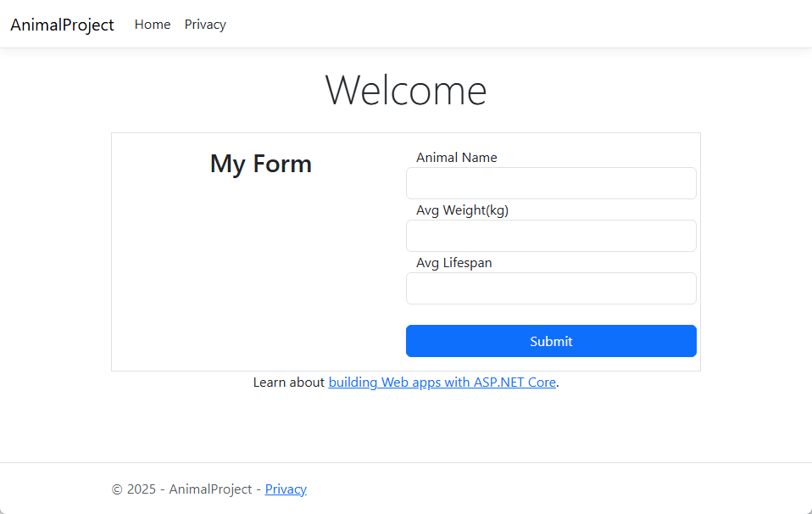Viewport: 812px width, 514px height.
Task: Click the Avg Lifespan label
Action: (x=454, y=262)
